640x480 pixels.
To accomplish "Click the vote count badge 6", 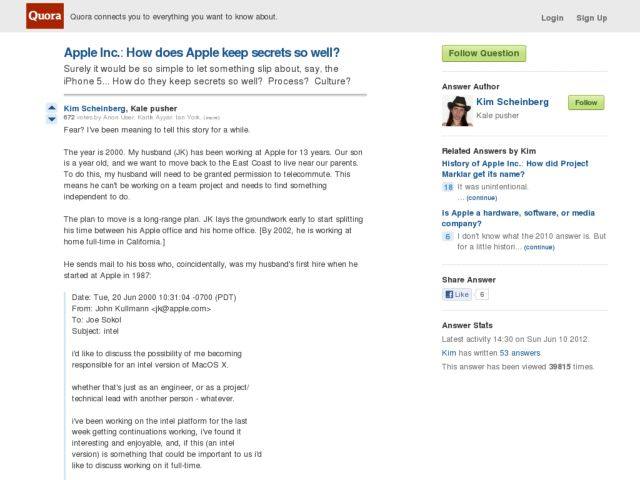I will [448, 236].
